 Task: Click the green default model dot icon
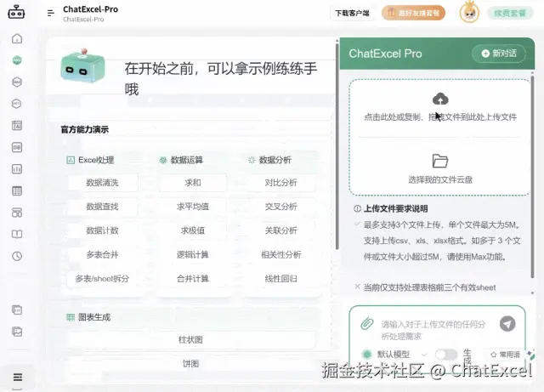pyautogui.click(x=366, y=355)
